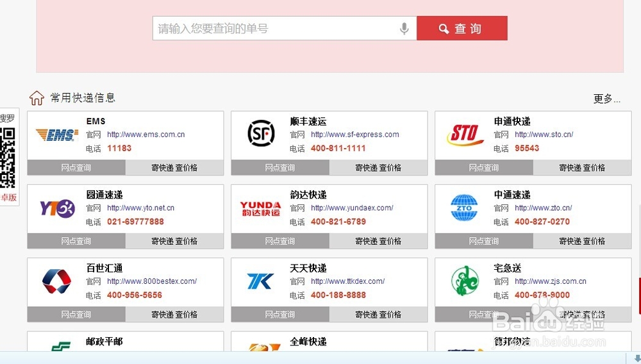The height and width of the screenshot is (364, 641).
Task: Click 网点查询 under 韵达快递
Action: [280, 241]
